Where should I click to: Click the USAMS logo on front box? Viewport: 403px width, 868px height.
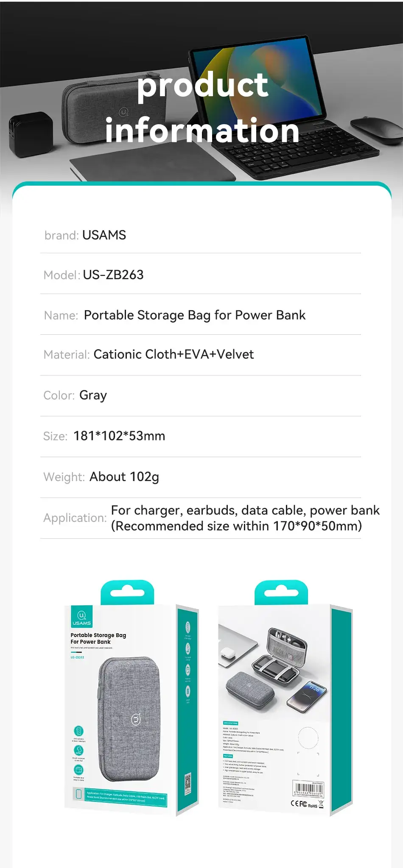pyautogui.click(x=81, y=617)
